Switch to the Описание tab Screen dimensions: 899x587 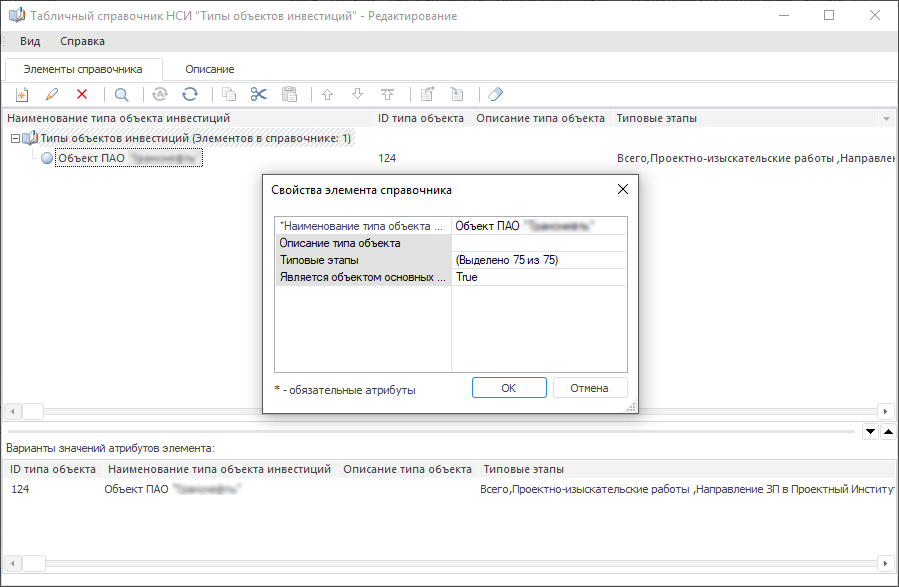point(209,69)
